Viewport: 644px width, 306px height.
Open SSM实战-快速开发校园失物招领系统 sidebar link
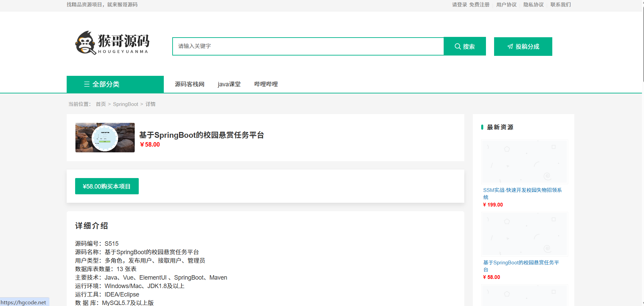click(x=523, y=194)
